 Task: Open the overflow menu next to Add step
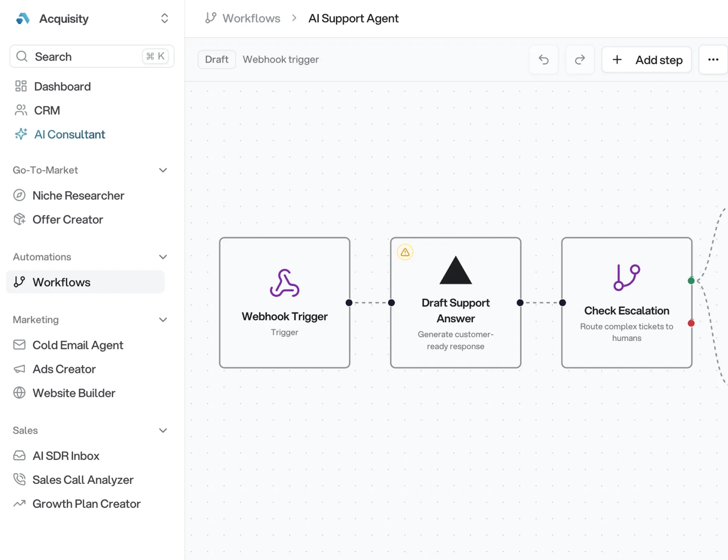(x=713, y=59)
